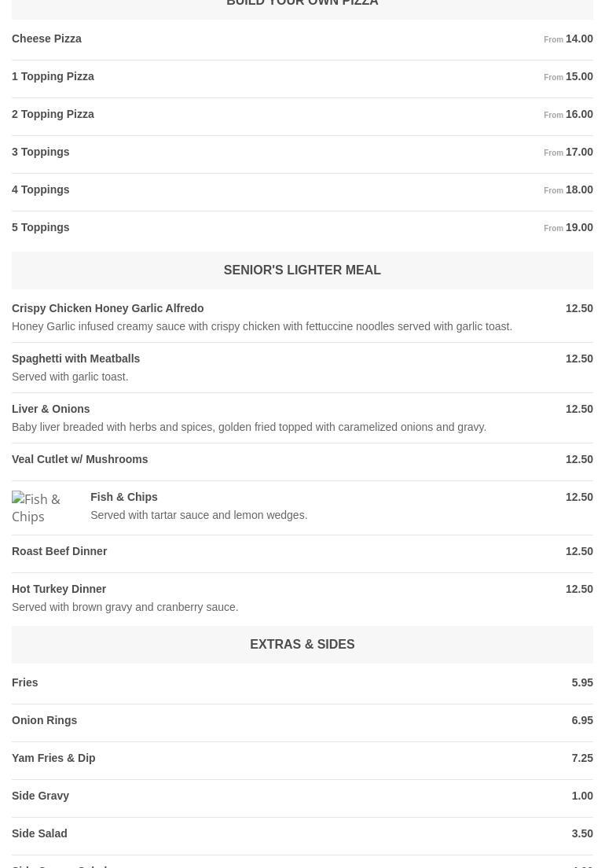The image size is (605, 868).
Task: Click the Extras & Sides section header
Action: tap(302, 645)
